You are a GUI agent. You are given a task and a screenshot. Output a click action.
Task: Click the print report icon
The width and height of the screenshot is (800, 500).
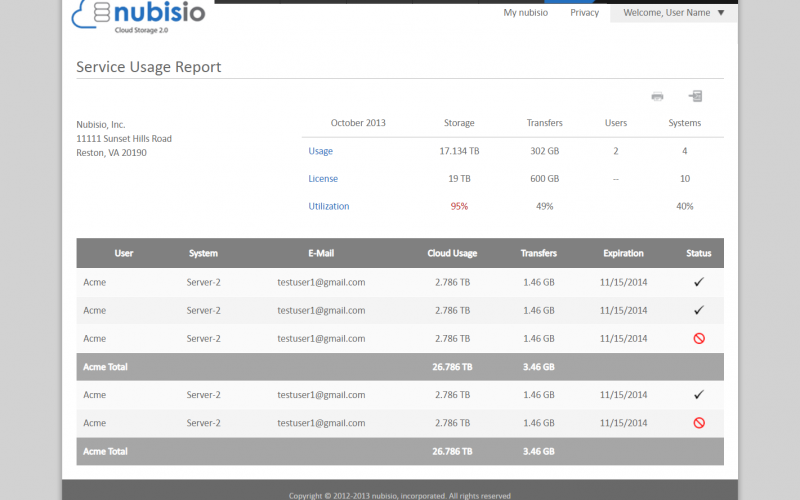coord(657,96)
